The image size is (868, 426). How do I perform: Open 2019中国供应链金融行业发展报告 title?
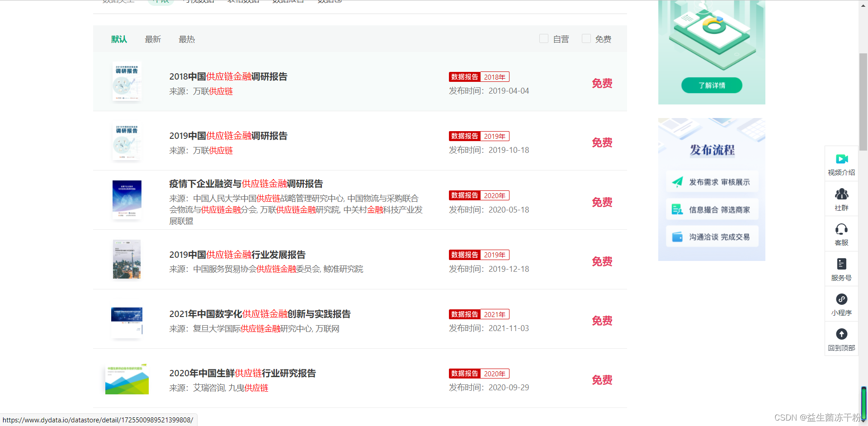(237, 255)
